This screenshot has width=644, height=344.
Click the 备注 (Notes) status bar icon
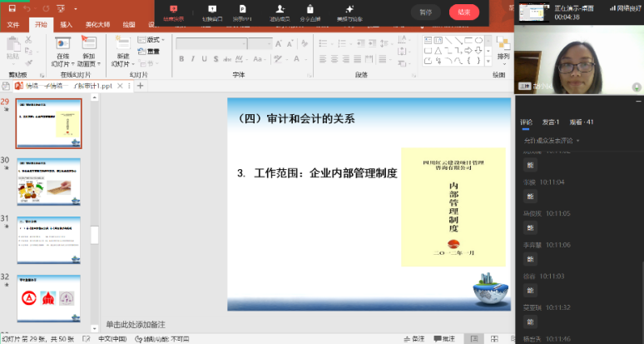tap(444, 339)
